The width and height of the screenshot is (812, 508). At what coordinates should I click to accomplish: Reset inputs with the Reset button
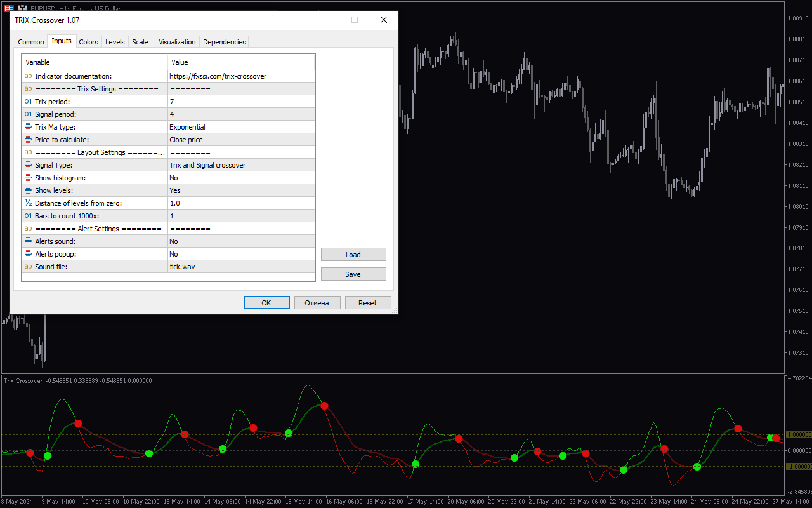click(x=368, y=303)
